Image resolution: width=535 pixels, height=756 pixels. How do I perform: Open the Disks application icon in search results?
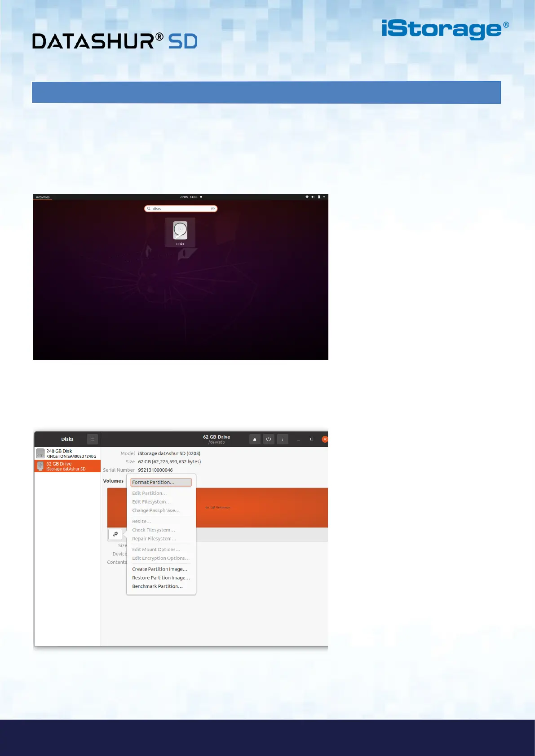pos(180,233)
